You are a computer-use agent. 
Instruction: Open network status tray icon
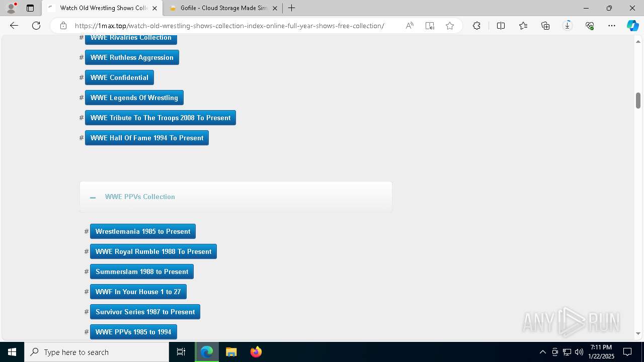567,352
